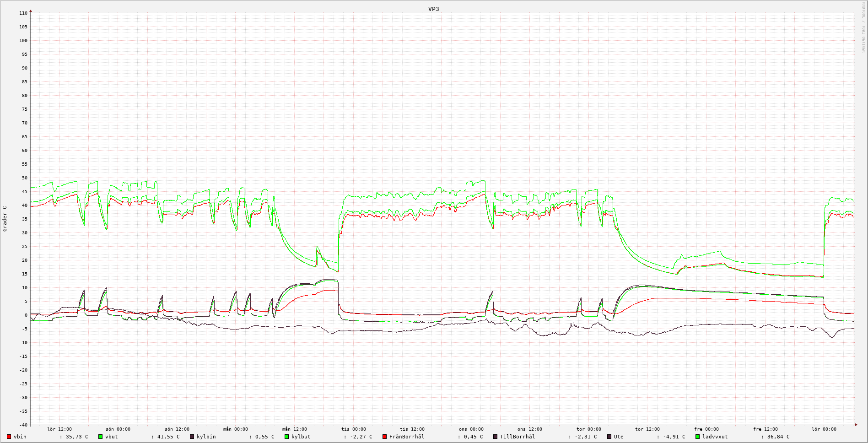Click the dark TillBorrhål legend swatch
The width and height of the screenshot is (868, 443).
[495, 437]
